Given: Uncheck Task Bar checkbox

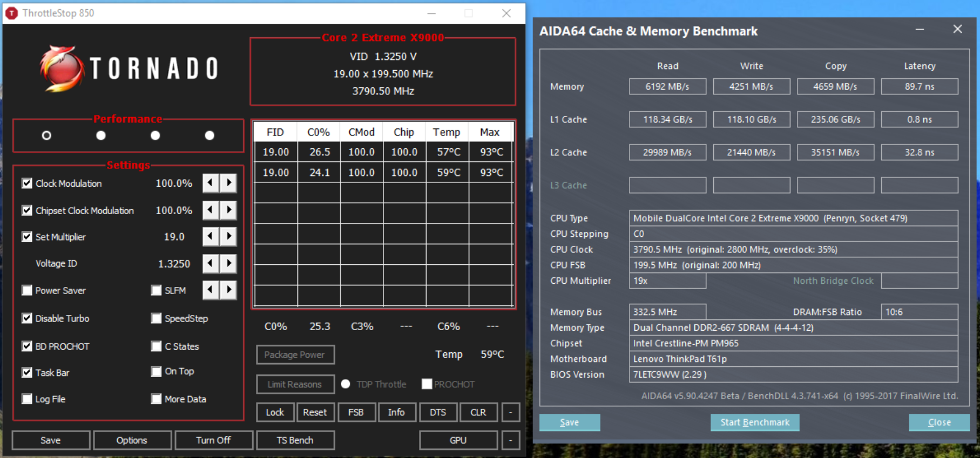Looking at the screenshot, I should (x=27, y=372).
